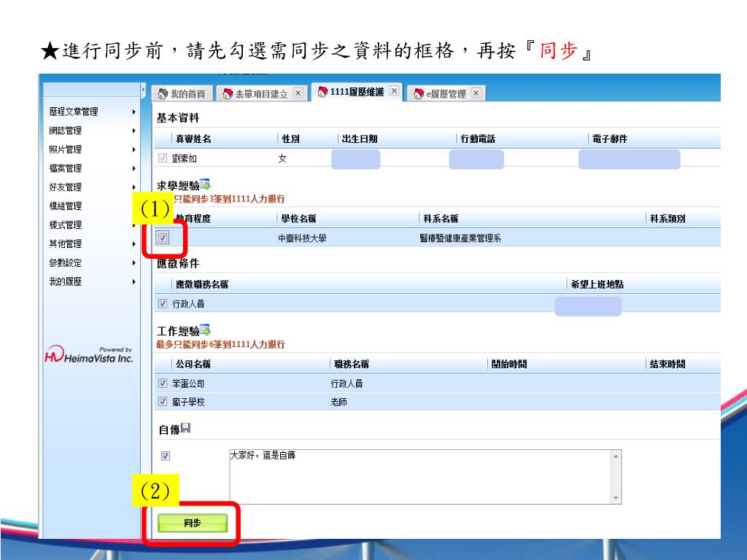Select the 老師 job title cell
Viewport: 747px width, 560px height.
338,402
